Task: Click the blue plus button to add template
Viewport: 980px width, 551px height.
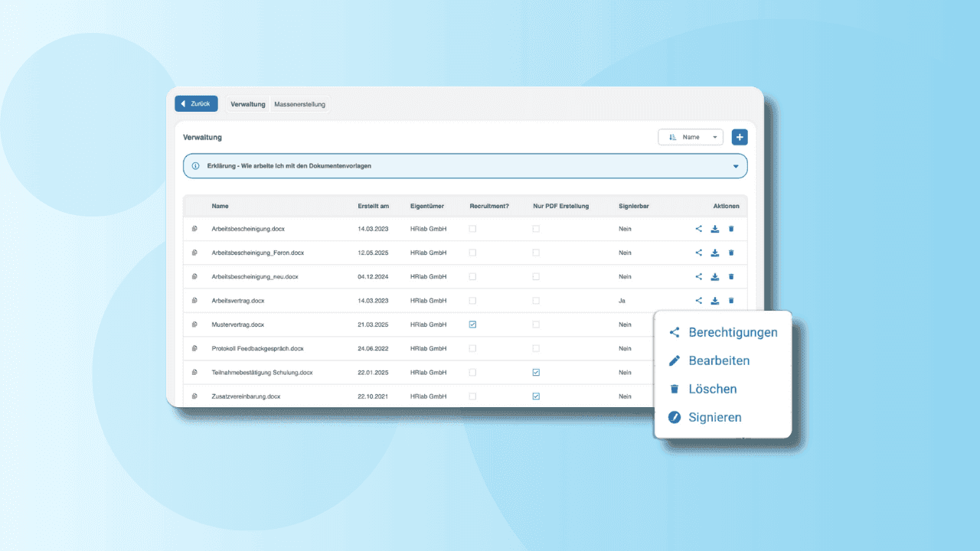Action: 740,137
